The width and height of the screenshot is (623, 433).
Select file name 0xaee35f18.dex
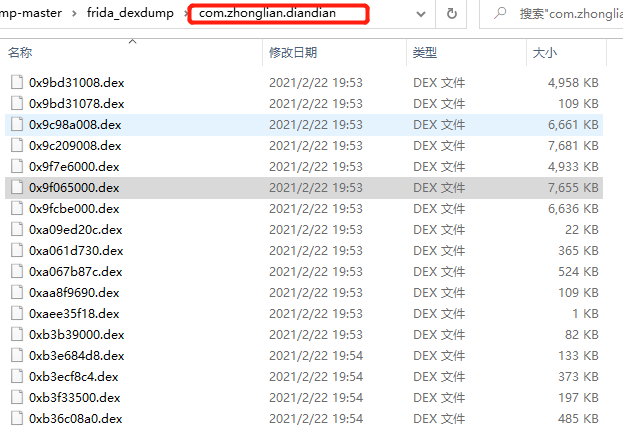coord(74,314)
